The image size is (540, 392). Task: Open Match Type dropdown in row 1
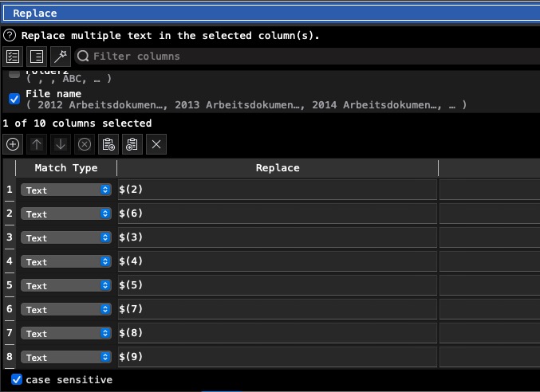[65, 190]
